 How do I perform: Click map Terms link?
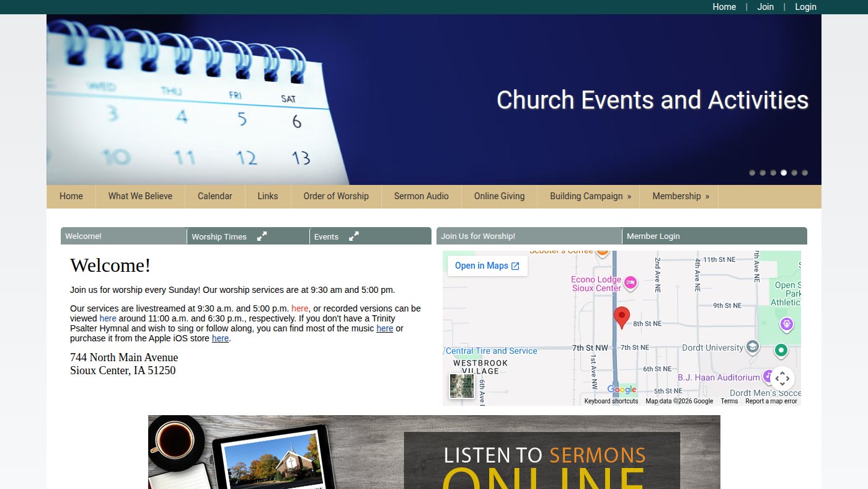(729, 401)
